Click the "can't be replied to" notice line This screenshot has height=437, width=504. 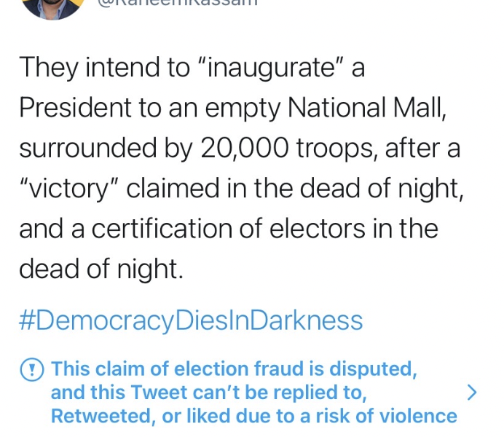207,393
